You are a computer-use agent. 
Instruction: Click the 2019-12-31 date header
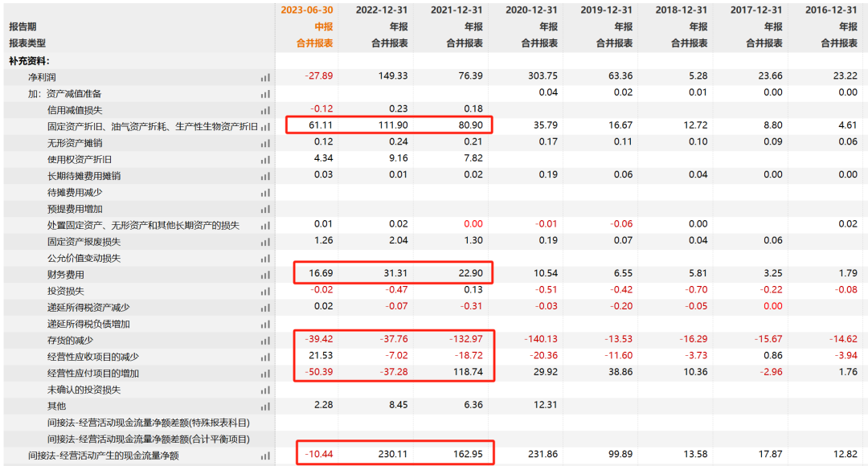click(x=607, y=10)
